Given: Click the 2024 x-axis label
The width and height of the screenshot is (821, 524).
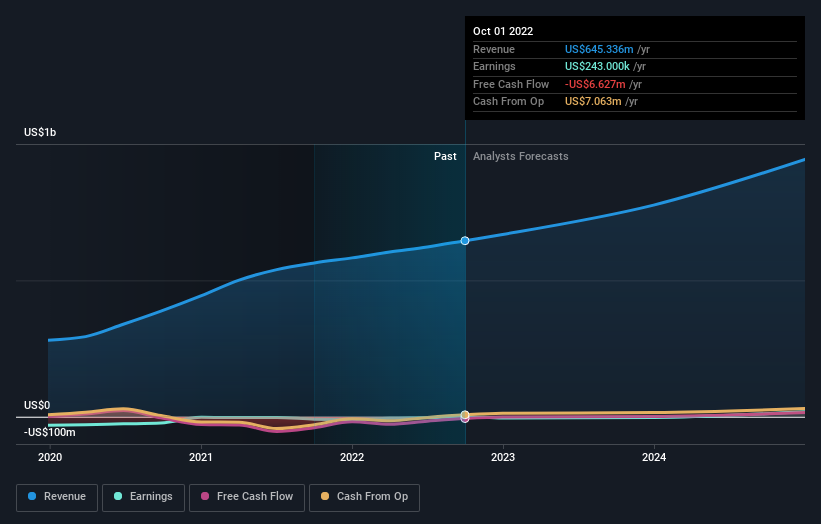Looking at the screenshot, I should [x=654, y=457].
